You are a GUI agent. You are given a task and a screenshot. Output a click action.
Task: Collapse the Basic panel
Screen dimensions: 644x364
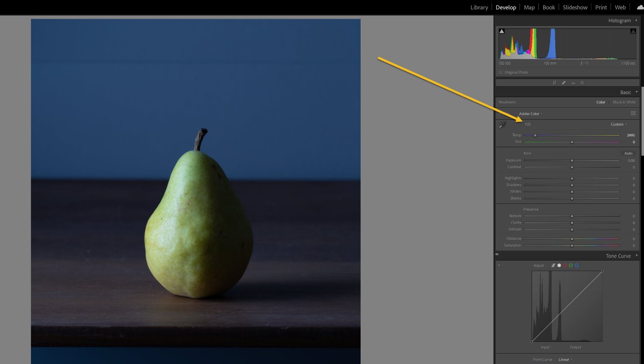point(637,92)
